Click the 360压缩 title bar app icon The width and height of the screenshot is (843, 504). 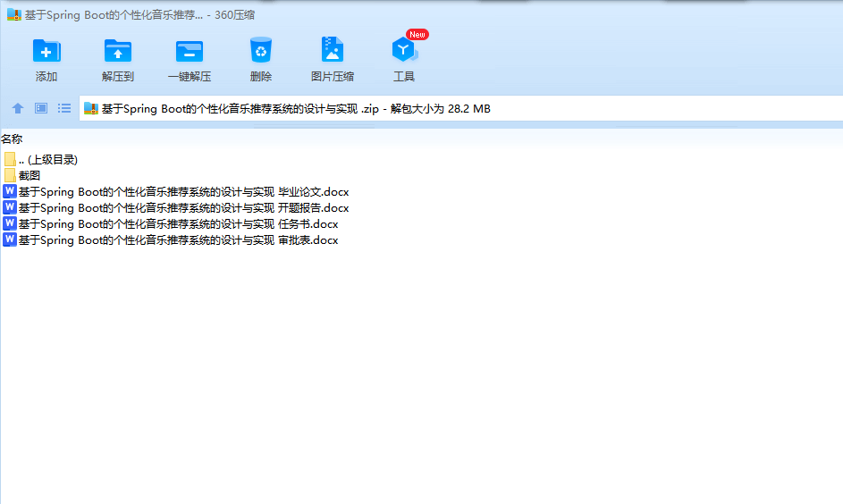click(14, 15)
